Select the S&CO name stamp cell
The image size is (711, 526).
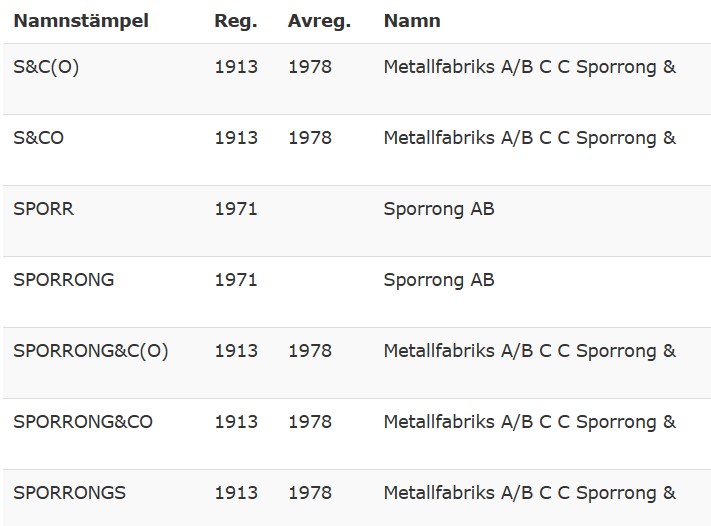39,138
